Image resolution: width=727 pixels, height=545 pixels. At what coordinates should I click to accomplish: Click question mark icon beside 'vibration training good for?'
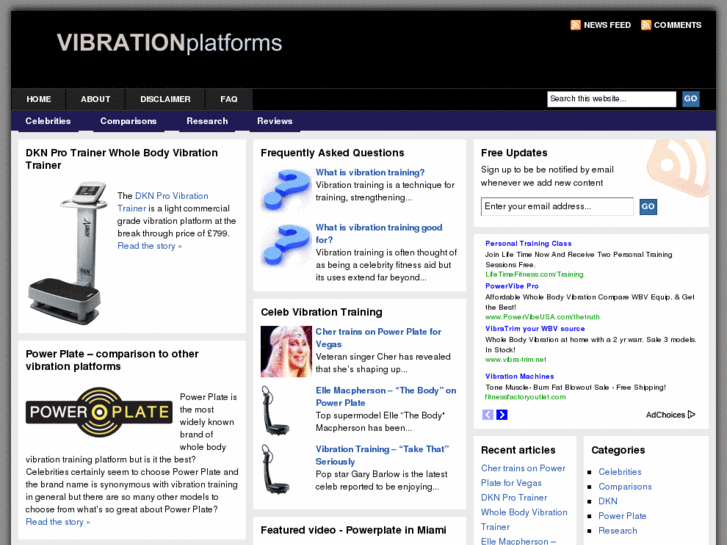[x=286, y=245]
